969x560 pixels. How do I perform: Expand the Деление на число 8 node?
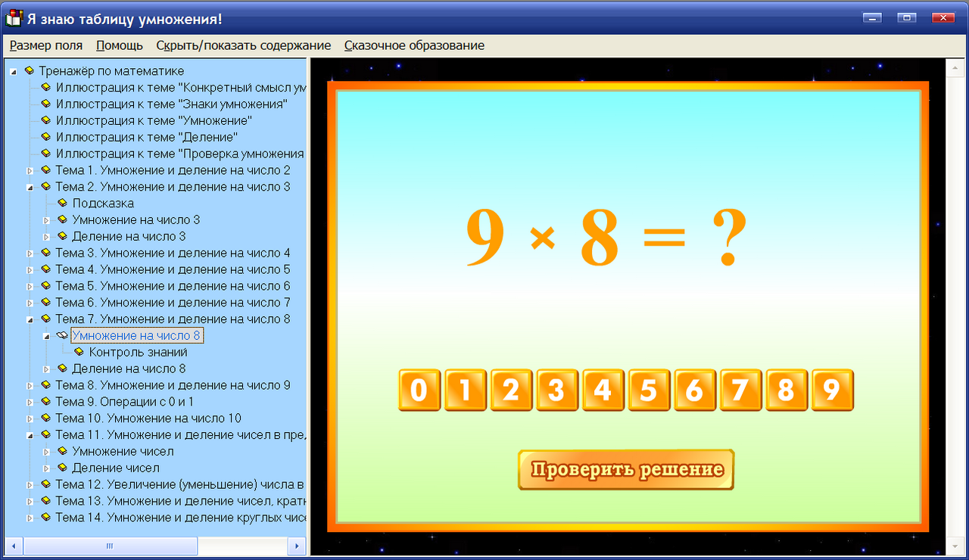click(x=47, y=369)
